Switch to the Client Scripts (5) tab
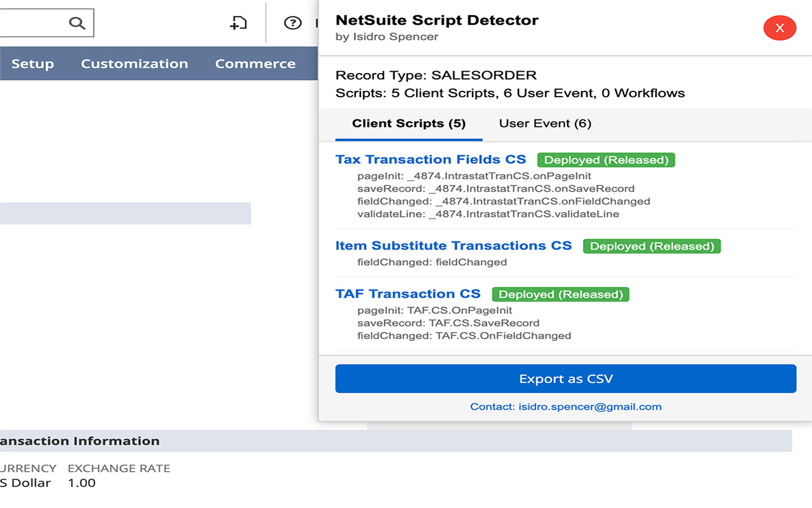Screen dimensions: 812x508 [x=409, y=124]
